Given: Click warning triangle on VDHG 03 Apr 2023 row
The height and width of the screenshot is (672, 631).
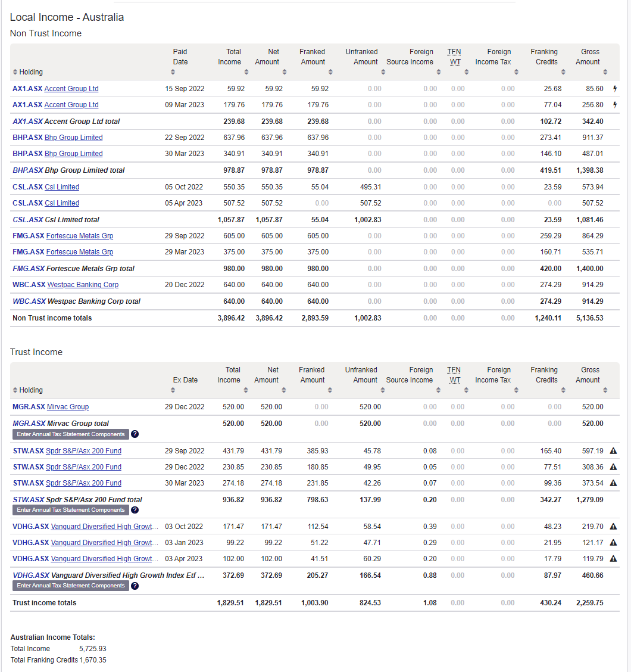Looking at the screenshot, I should 613,558.
